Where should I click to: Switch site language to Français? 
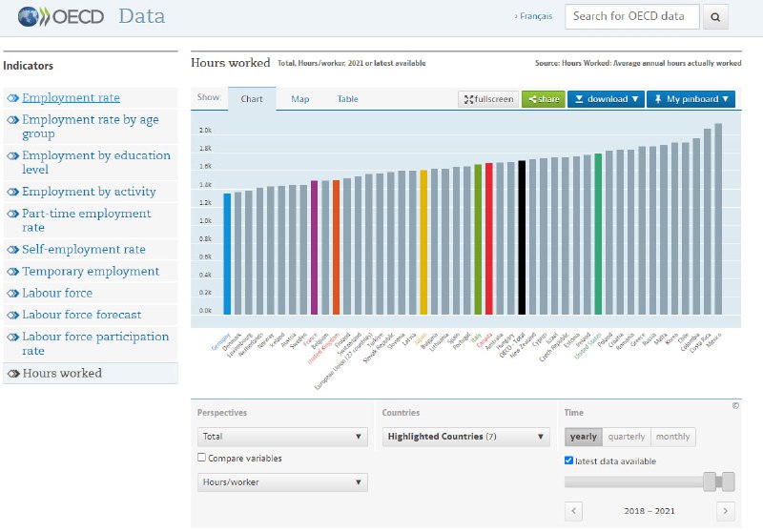535,17
